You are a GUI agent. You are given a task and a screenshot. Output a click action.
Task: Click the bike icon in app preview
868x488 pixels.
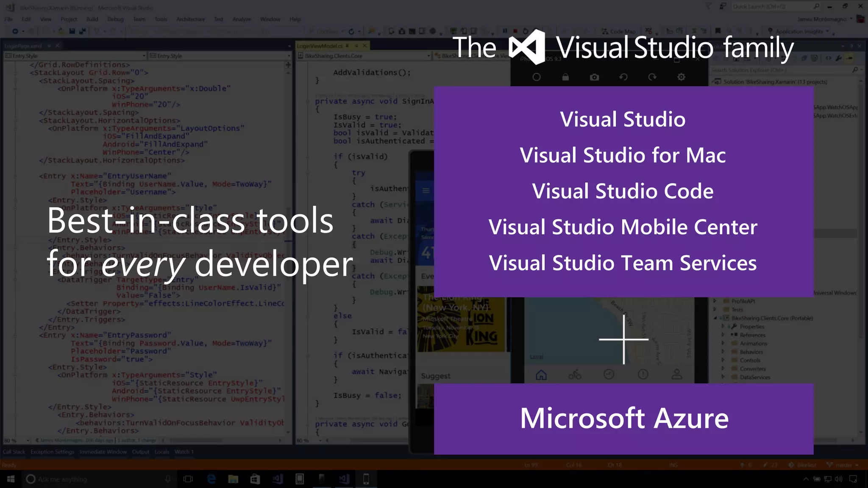tap(575, 374)
